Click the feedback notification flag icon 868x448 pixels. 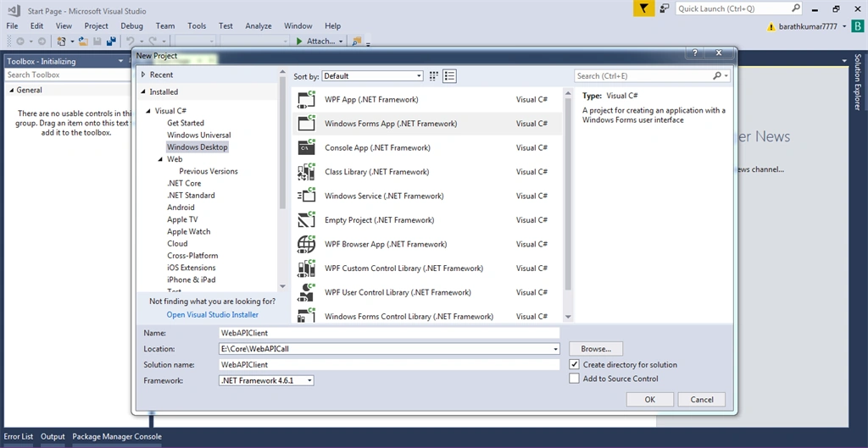pyautogui.click(x=644, y=8)
